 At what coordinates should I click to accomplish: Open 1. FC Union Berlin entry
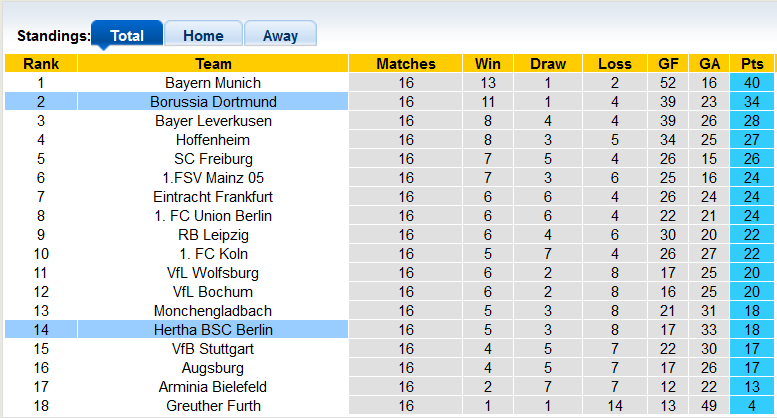point(213,216)
